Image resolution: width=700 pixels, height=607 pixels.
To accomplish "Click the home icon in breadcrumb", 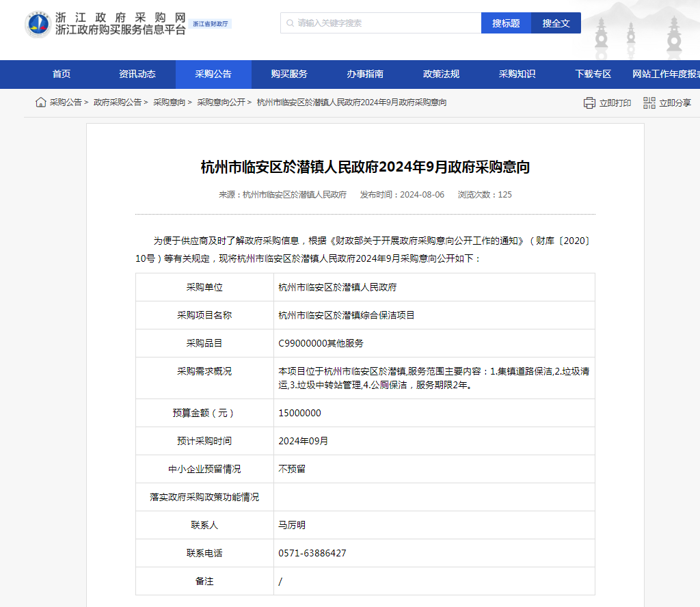I will coord(40,103).
